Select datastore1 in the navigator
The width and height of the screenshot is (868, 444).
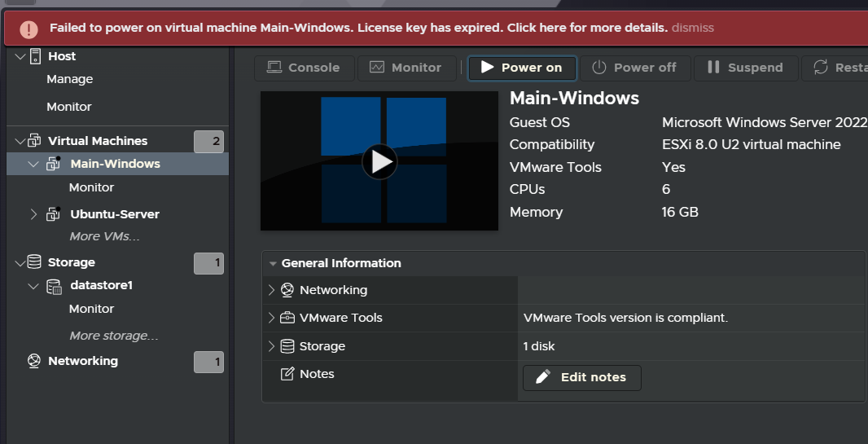point(101,285)
